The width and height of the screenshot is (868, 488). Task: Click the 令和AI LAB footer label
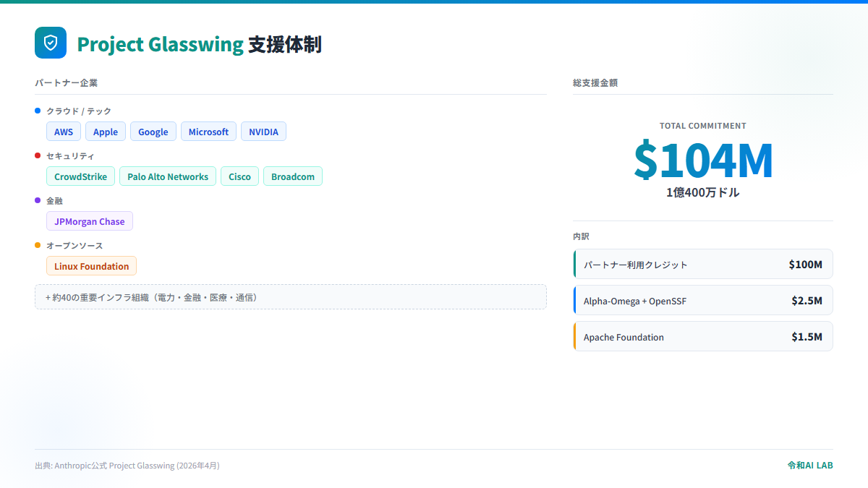(810, 466)
